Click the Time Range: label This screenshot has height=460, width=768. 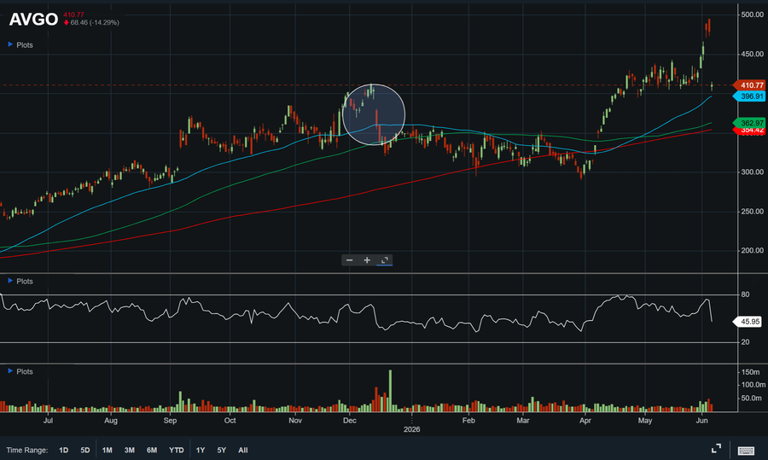tap(27, 450)
